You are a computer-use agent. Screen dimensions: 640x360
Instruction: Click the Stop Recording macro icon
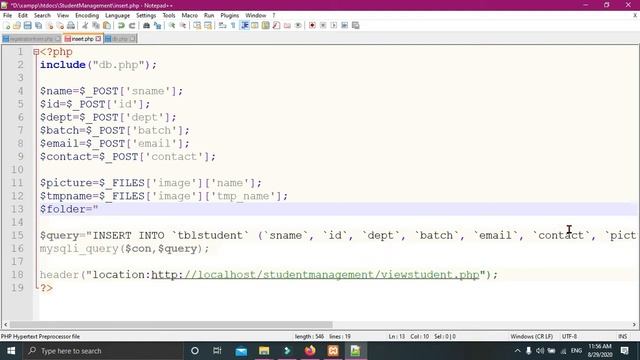[x=323, y=25]
